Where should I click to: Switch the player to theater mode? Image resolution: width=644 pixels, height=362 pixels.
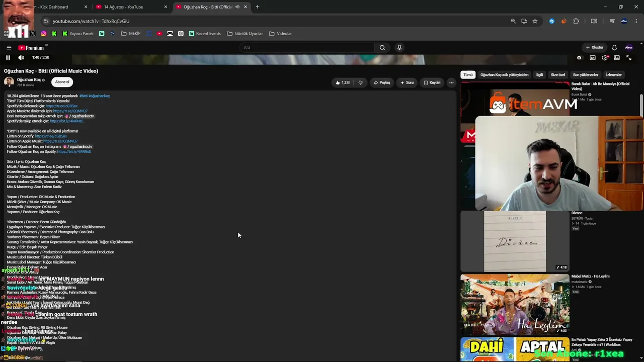click(x=617, y=58)
